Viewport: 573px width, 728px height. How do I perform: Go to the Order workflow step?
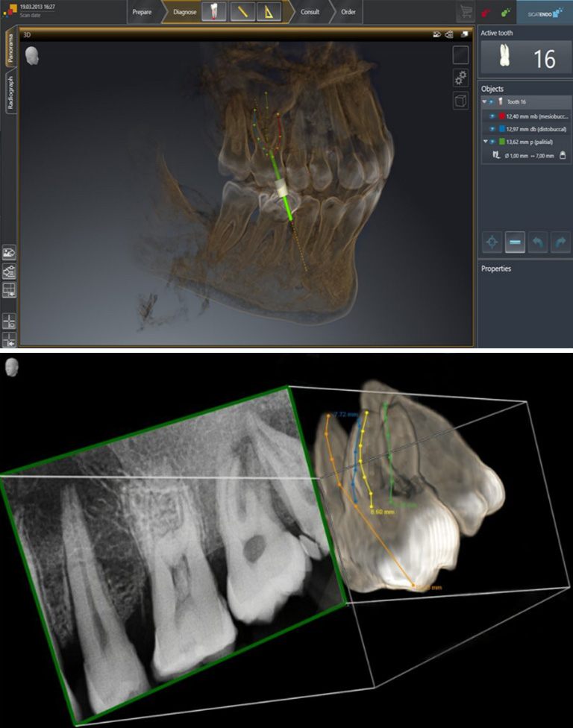tap(348, 13)
